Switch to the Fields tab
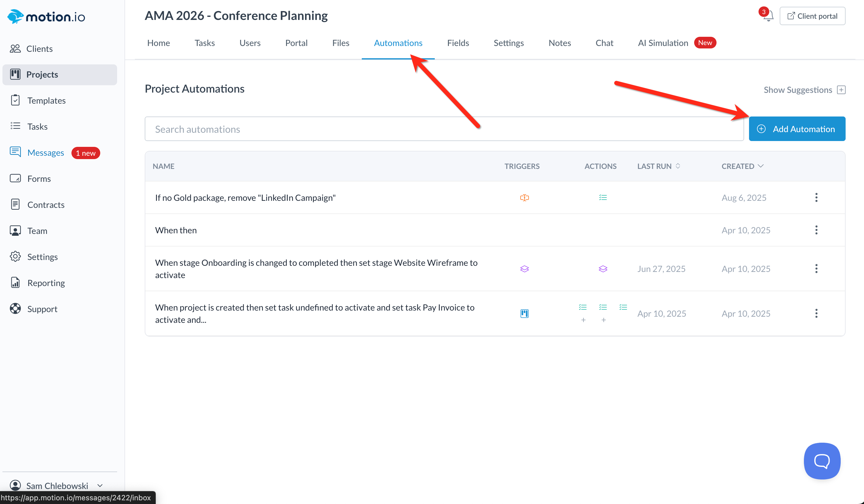The width and height of the screenshot is (864, 504). (x=458, y=43)
